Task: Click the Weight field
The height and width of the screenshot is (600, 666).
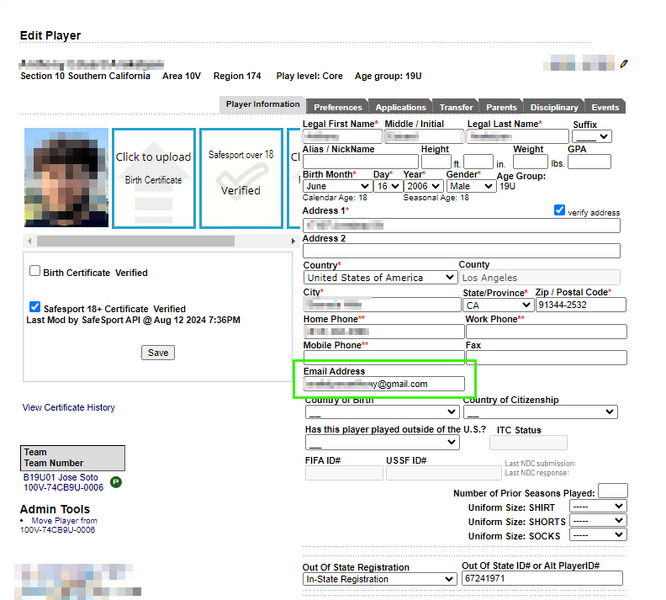Action: point(531,162)
